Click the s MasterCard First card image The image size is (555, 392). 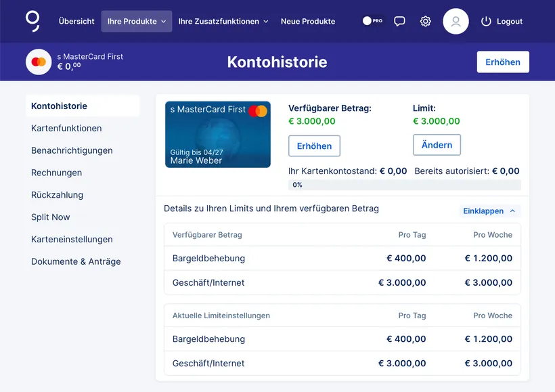(218, 135)
